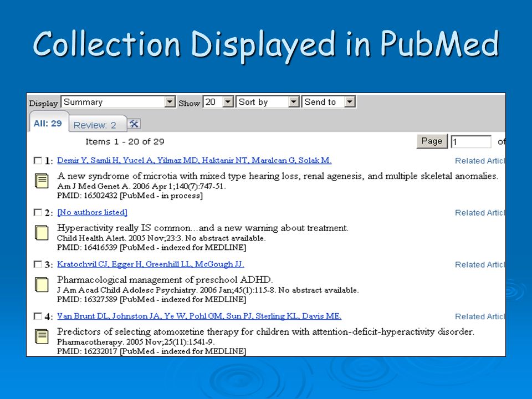
Task: Open Related Articles for item 4 Van Brunt
Action: click(x=480, y=316)
